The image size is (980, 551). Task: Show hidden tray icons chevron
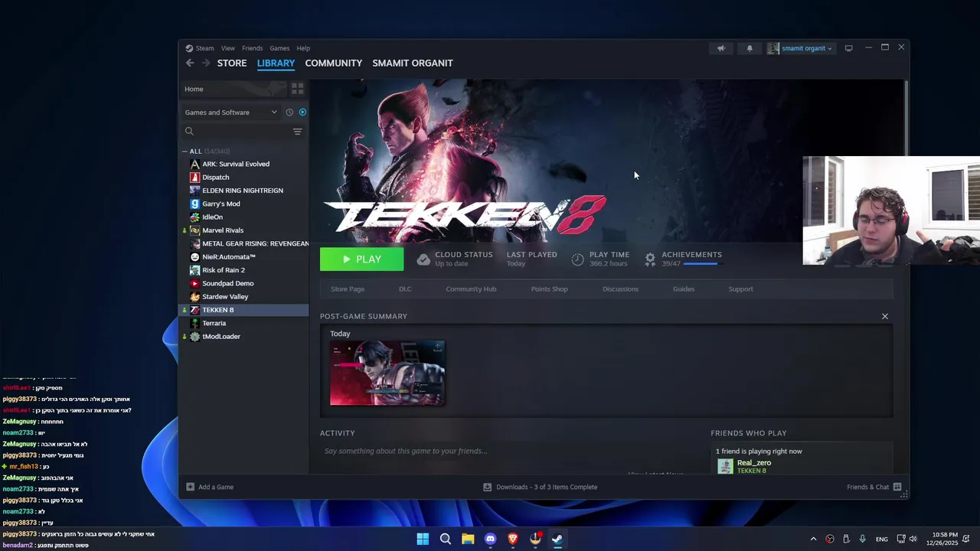coord(813,539)
